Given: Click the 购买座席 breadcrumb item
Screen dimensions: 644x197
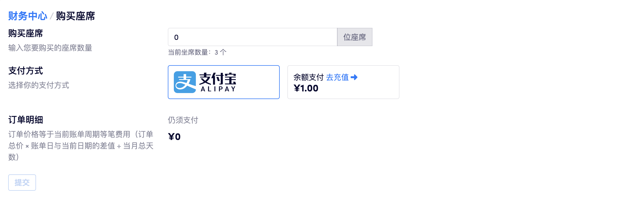Looking at the screenshot, I should coord(75,16).
